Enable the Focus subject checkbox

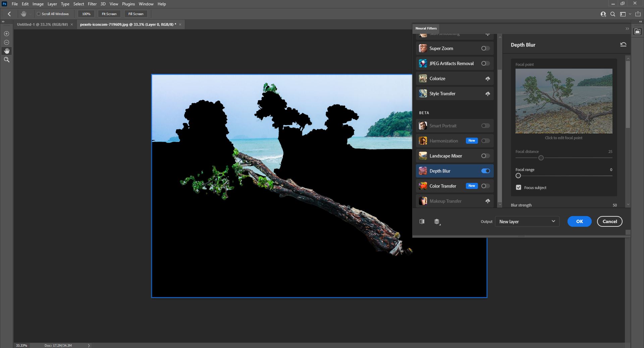(x=518, y=188)
